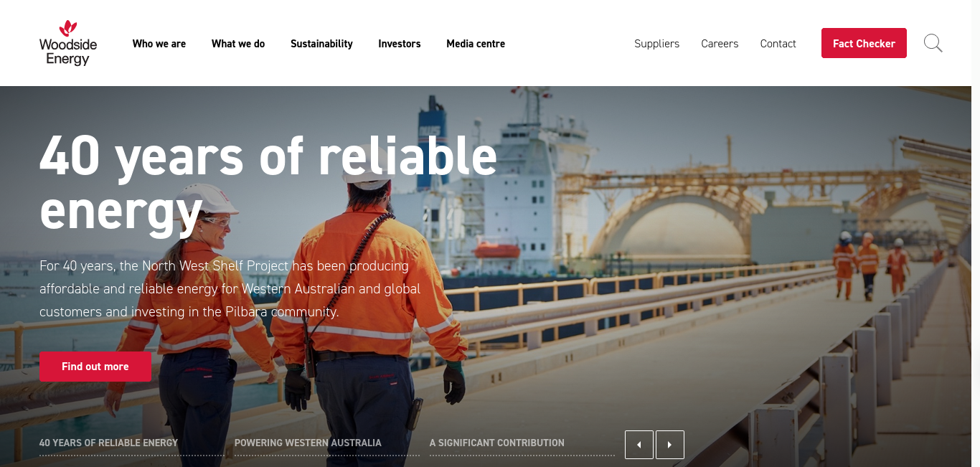Expand the Sustainability menu
Viewport: 980px width, 467px height.
(321, 44)
